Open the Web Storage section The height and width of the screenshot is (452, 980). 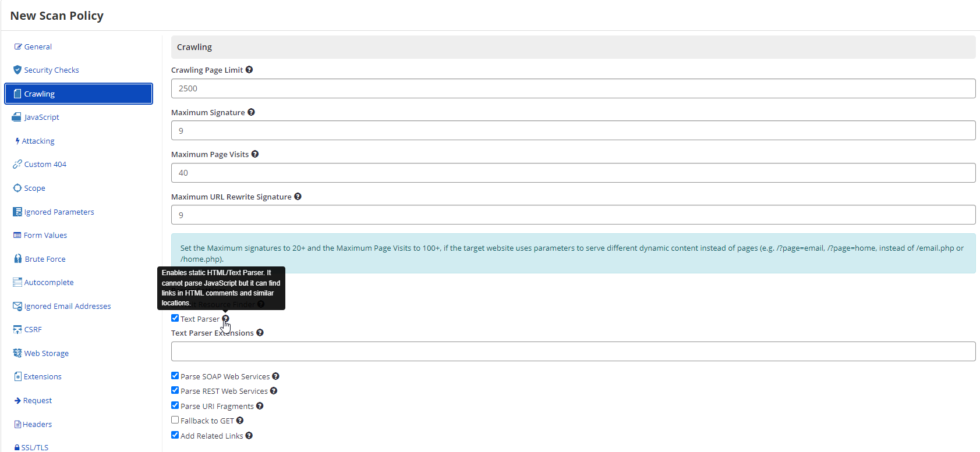[x=46, y=353]
